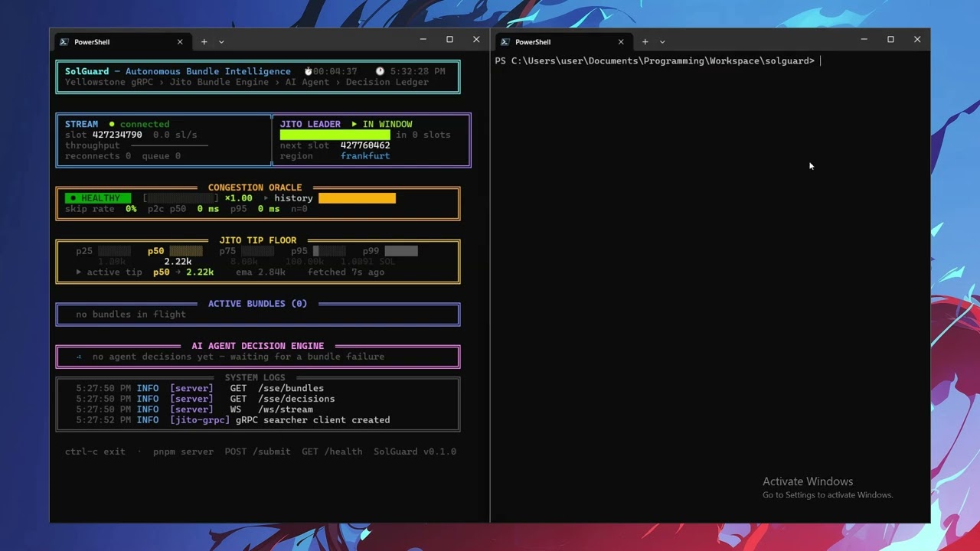Click the GET /sse/bundles log entry

(x=277, y=389)
